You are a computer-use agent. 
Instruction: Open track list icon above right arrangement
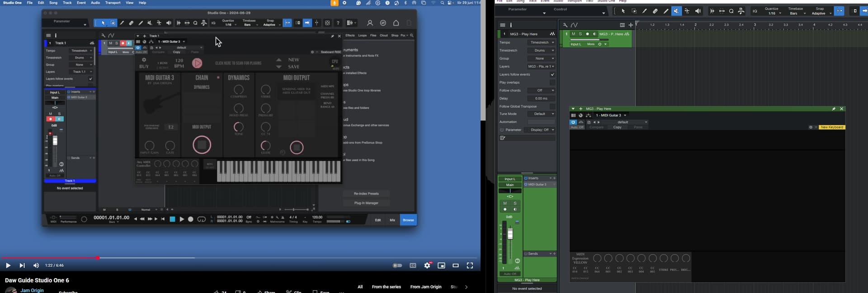click(623, 25)
